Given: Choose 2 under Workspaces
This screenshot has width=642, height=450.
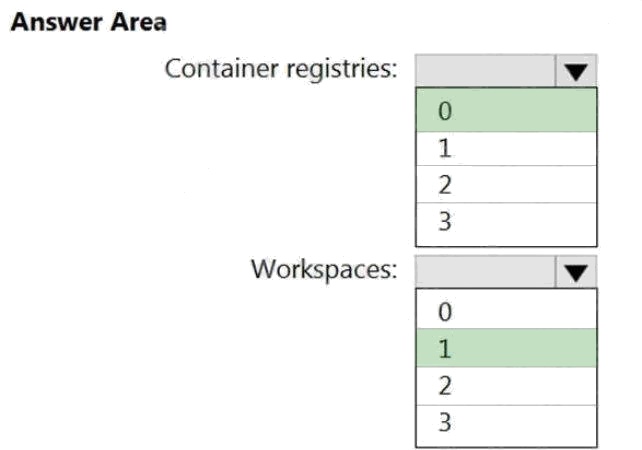Looking at the screenshot, I should pyautogui.click(x=506, y=385).
